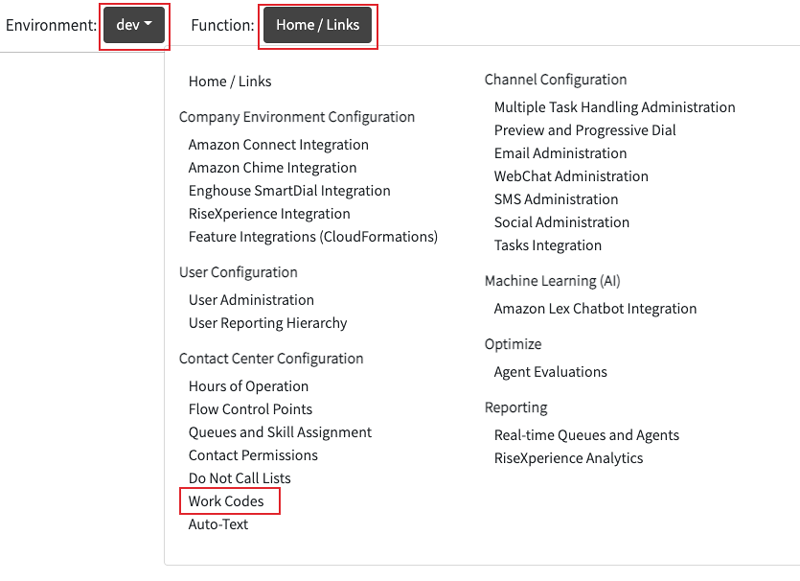800x581 pixels.
Task: Choose Amazon Chime Integration
Action: 272,168
